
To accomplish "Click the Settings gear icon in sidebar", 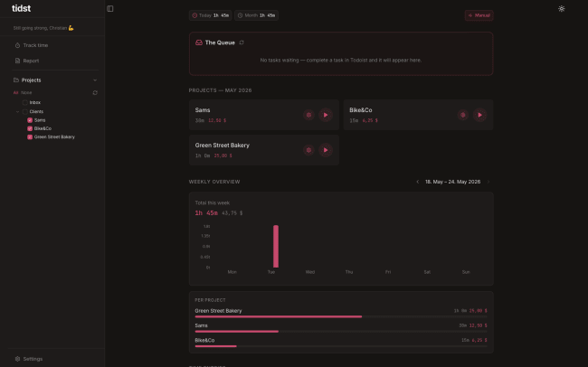I will tap(17, 359).
